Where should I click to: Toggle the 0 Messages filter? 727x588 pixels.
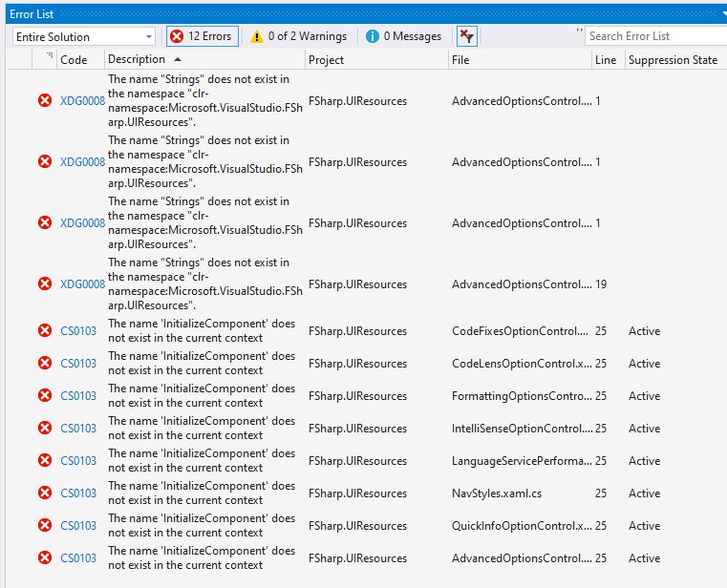pyautogui.click(x=403, y=36)
